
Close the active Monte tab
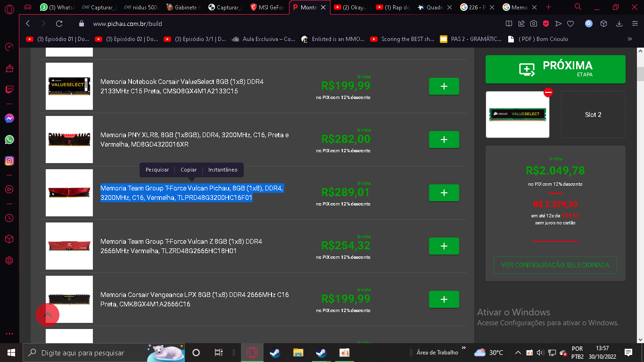[323, 8]
